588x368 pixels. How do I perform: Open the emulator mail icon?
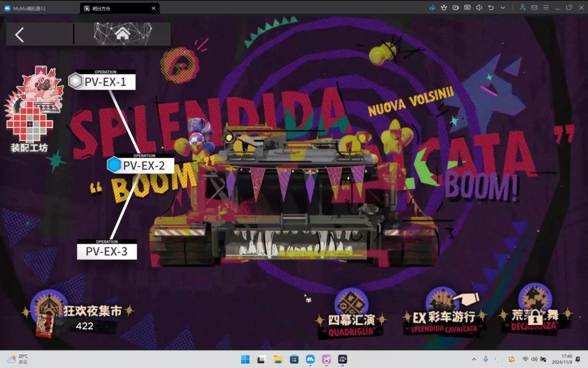click(535, 8)
